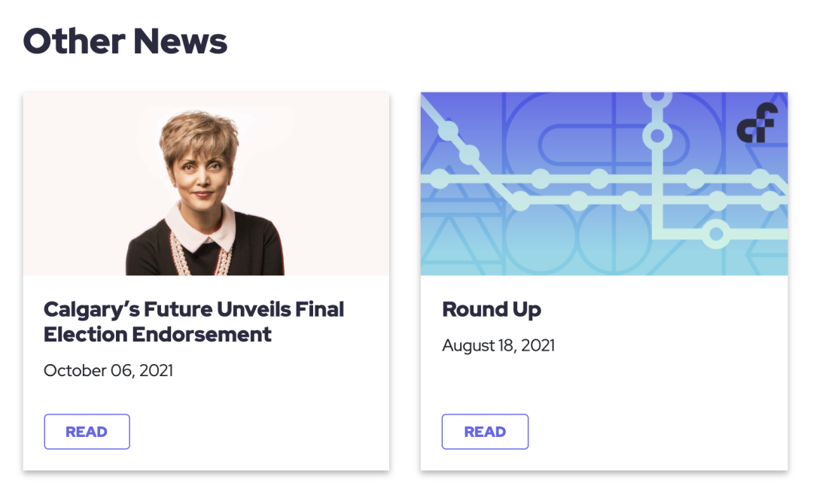
Task: Click the READ button under Calgary's Future article
Action: point(87,432)
